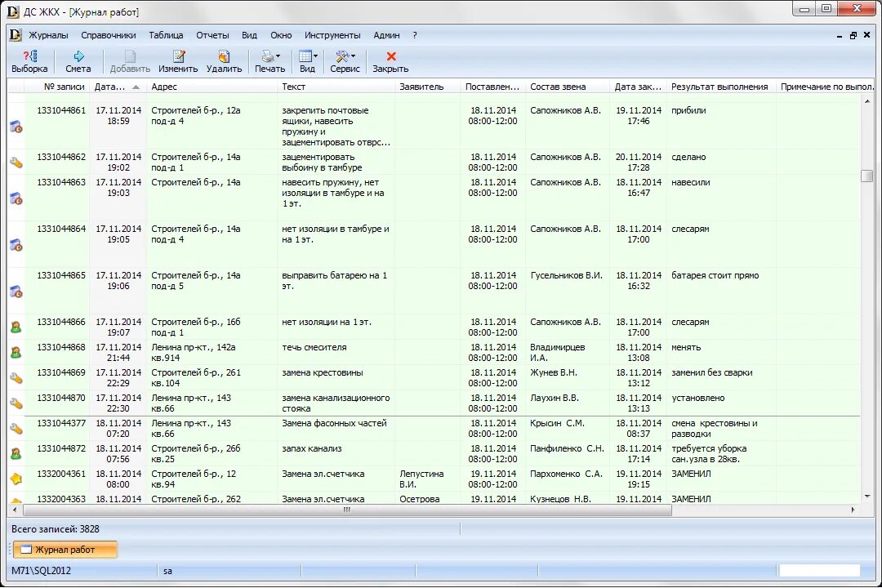Select cell 'замена крестовины'
The height and width of the screenshot is (588, 882).
(336, 377)
